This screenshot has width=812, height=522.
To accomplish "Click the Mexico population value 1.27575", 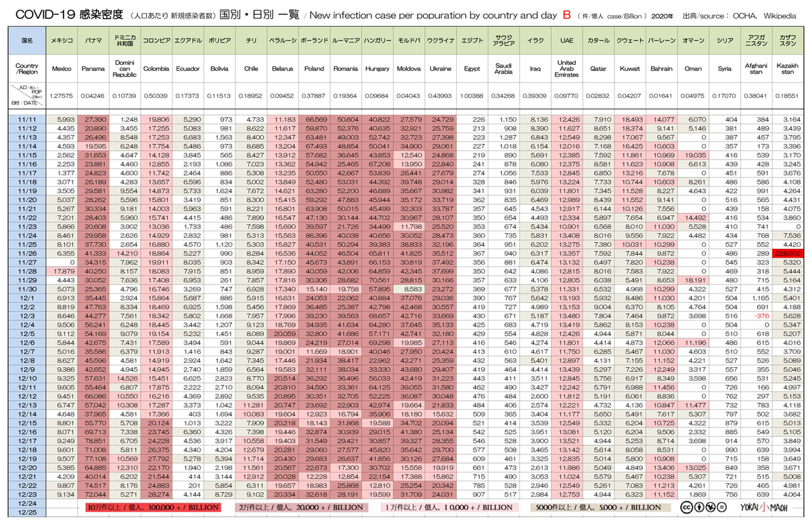I will [x=62, y=96].
